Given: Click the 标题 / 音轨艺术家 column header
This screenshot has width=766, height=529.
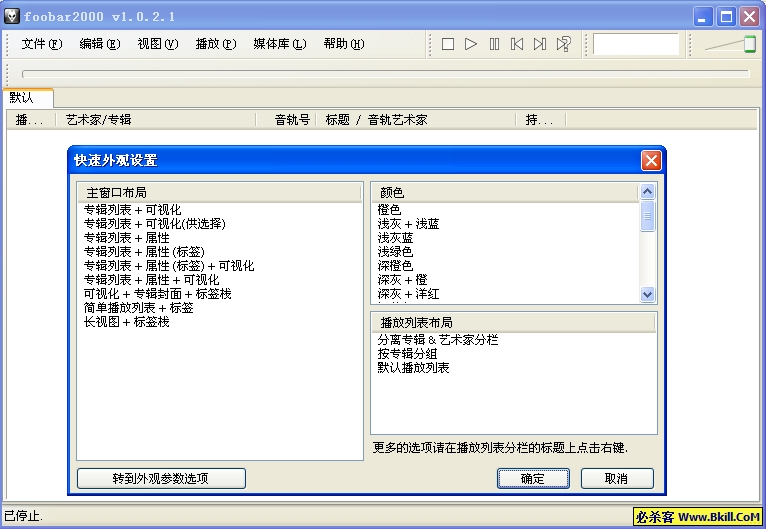Looking at the screenshot, I should [x=416, y=120].
